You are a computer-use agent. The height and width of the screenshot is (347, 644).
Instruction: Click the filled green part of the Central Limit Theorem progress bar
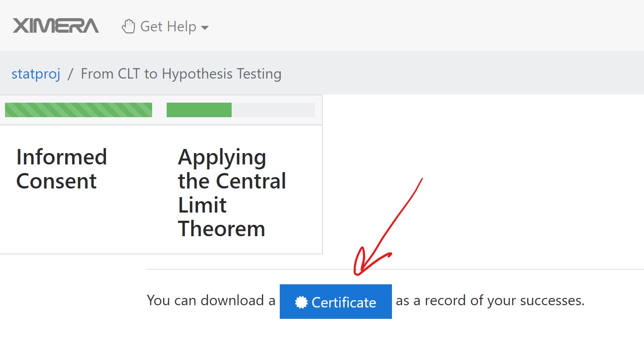(199, 110)
